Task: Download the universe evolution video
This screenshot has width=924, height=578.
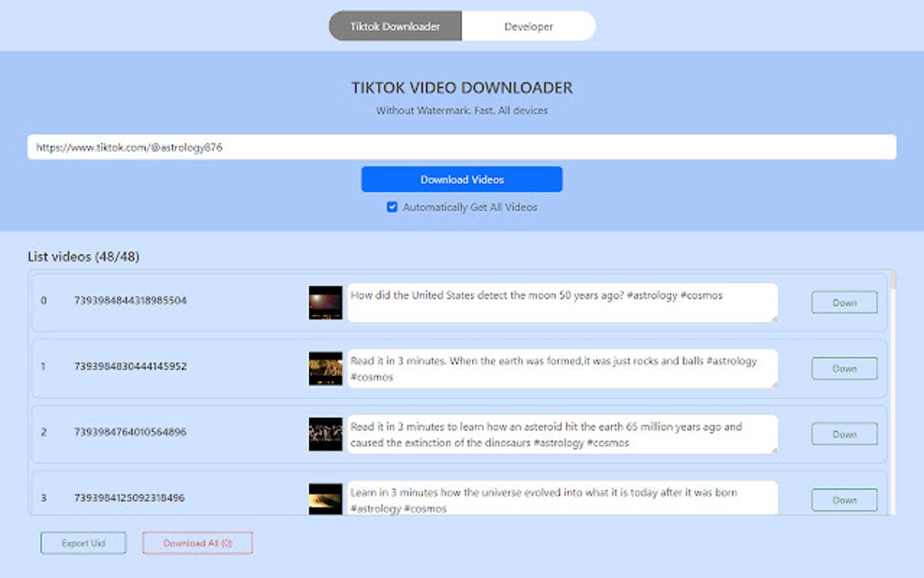Action: click(843, 499)
